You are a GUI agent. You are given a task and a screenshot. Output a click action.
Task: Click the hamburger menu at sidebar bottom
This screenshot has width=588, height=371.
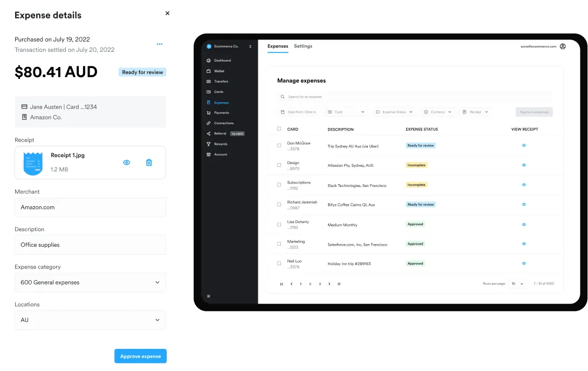(209, 296)
